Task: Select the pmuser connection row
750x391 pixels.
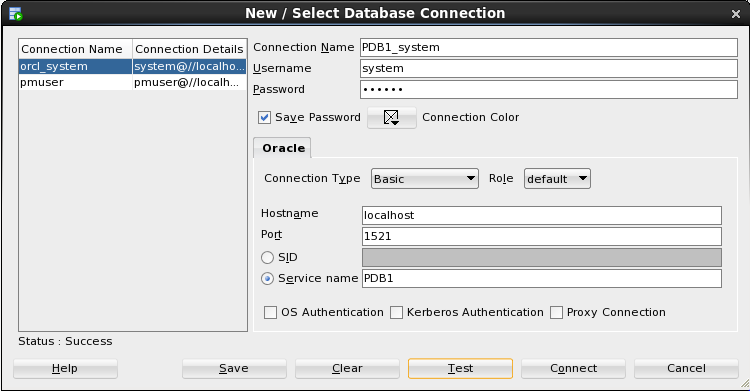Action: coord(132,82)
